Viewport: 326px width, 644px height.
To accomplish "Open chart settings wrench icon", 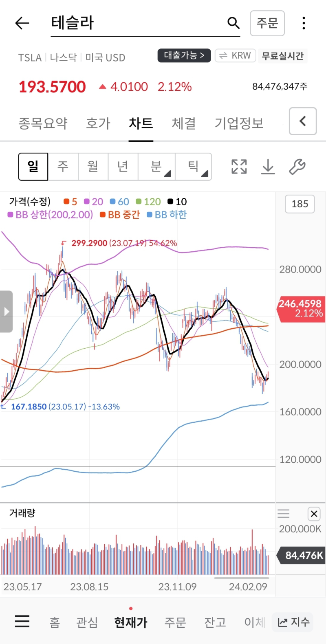I will [297, 167].
